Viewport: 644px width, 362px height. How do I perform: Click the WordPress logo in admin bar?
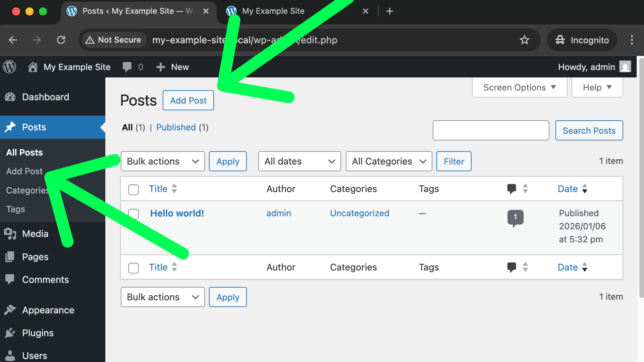click(x=9, y=67)
